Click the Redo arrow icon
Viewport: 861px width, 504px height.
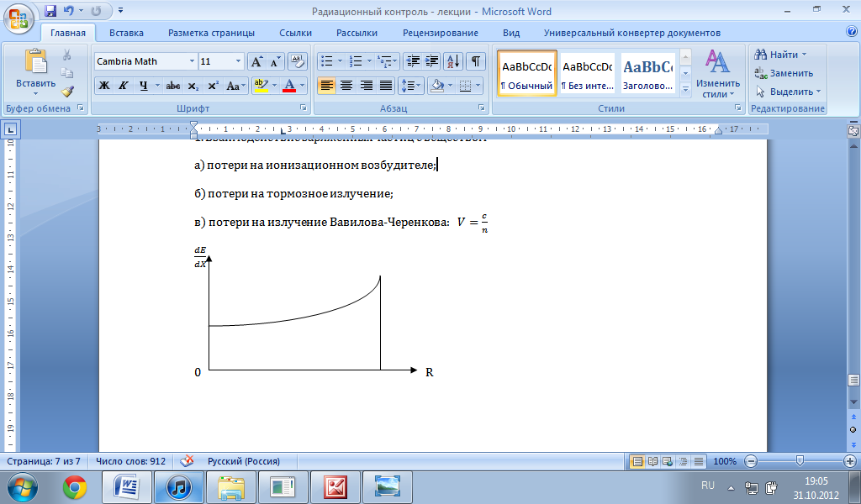[x=96, y=11]
